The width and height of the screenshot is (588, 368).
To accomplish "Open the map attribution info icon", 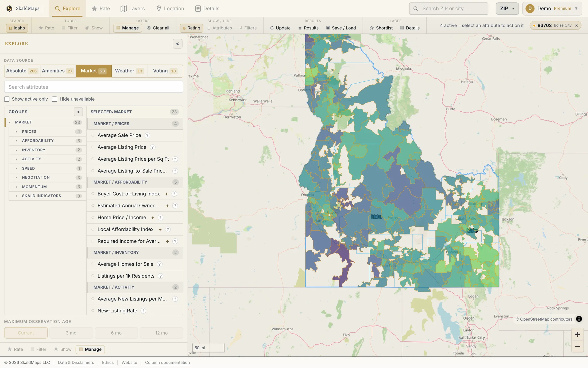I will [579, 319].
